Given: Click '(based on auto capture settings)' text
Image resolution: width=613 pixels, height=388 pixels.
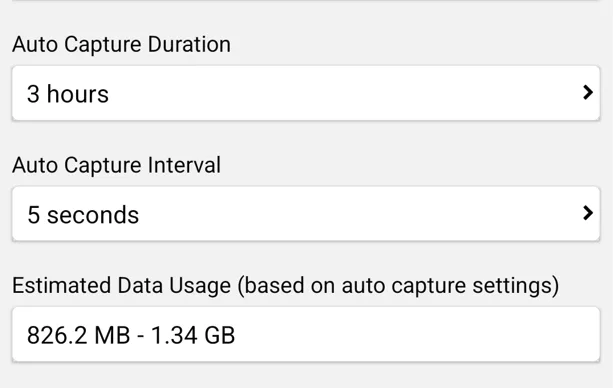Looking at the screenshot, I should coord(398,286).
